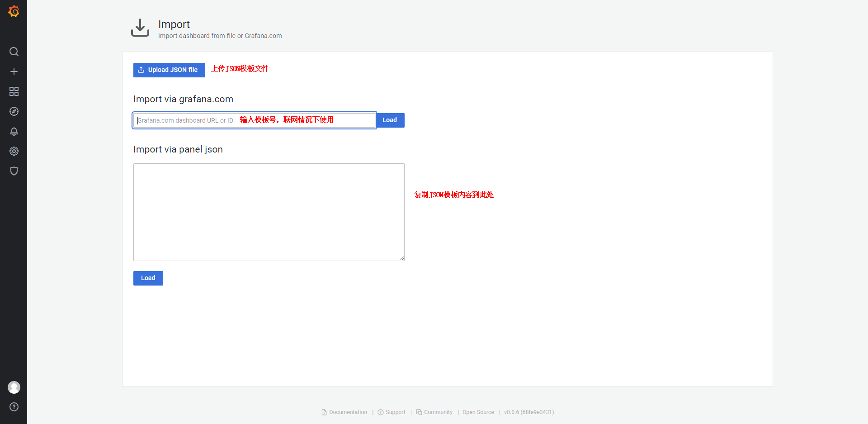The width and height of the screenshot is (868, 424).
Task: Open the user profile avatar
Action: click(14, 387)
